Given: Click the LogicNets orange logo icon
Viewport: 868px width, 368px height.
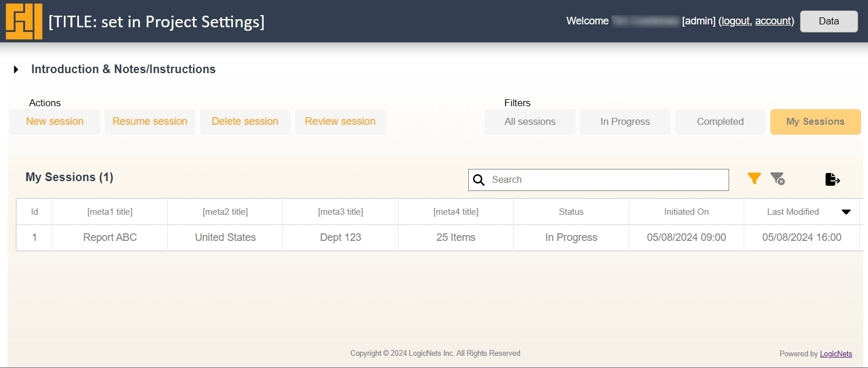Looking at the screenshot, I should pos(24,21).
